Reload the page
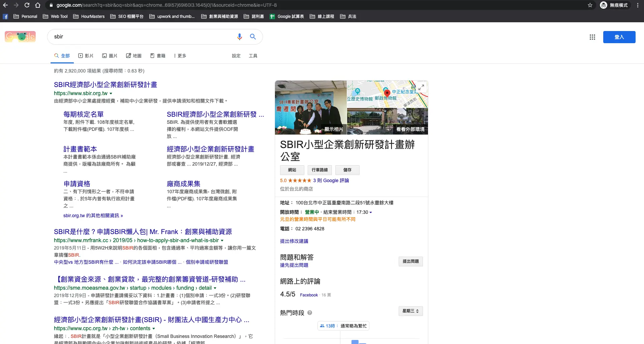The image size is (644, 344). click(x=27, y=5)
